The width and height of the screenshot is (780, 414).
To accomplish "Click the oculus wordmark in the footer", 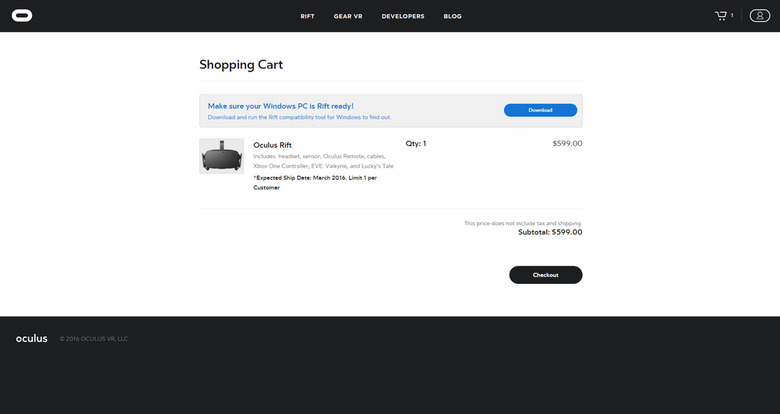I will [x=32, y=338].
